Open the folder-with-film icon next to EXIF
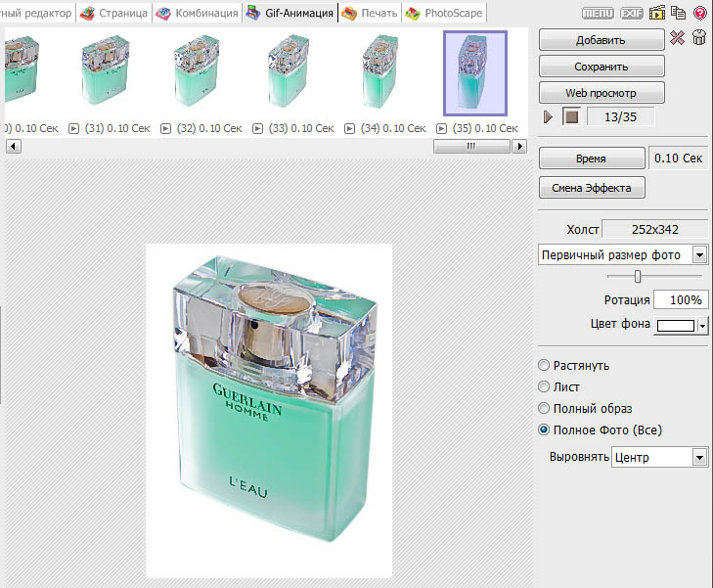Image resolution: width=713 pixels, height=588 pixels. (x=657, y=13)
